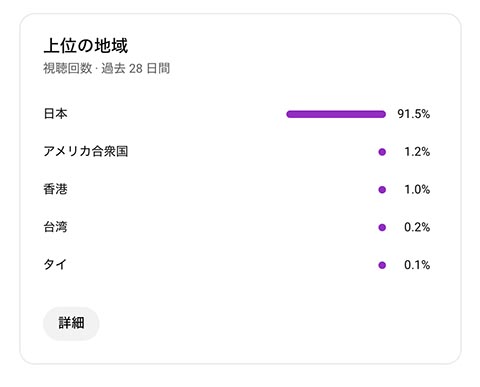Click the purple dot beside 0.1%
Image resolution: width=480 pixels, height=387 pixels.
pyautogui.click(x=382, y=265)
